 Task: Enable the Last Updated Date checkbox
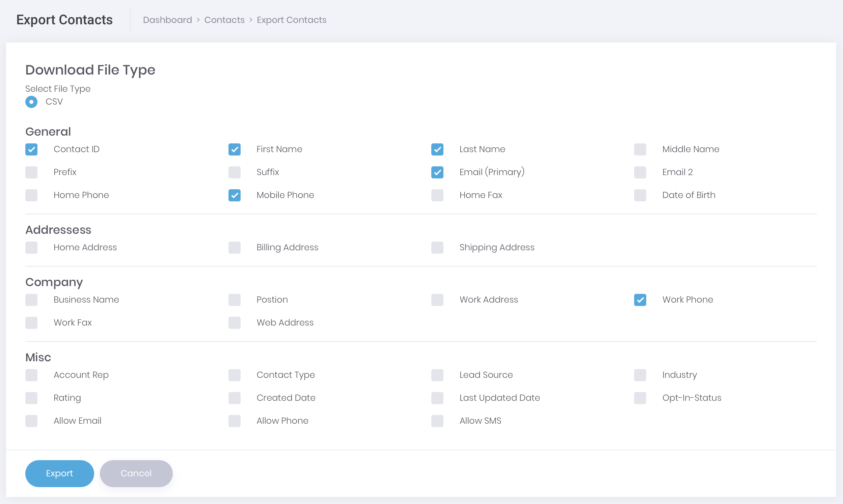point(437,397)
